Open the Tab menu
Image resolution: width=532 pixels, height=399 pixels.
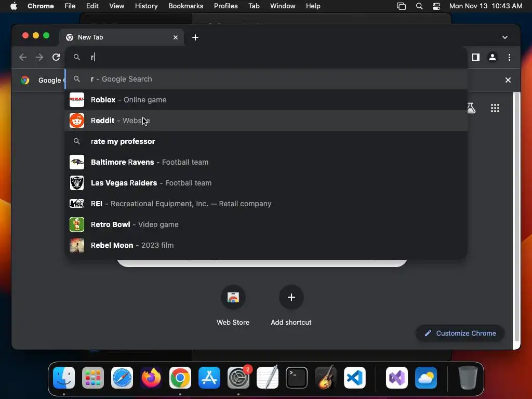tap(254, 6)
